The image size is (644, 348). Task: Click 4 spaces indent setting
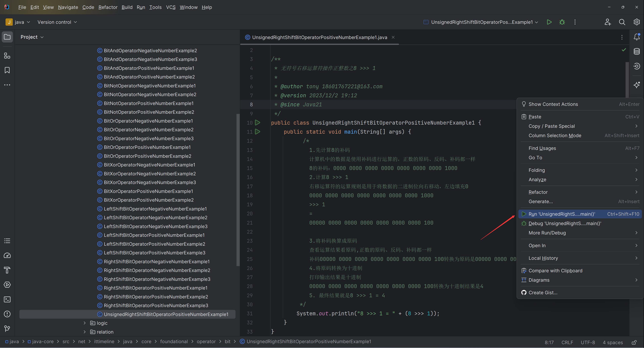click(x=612, y=342)
